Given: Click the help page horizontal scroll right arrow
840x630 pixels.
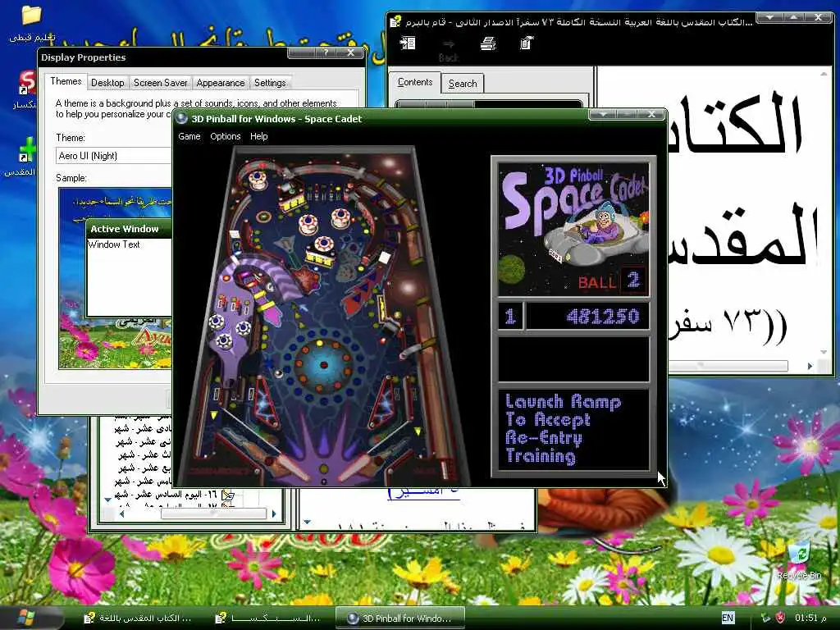Looking at the screenshot, I should tap(810, 367).
